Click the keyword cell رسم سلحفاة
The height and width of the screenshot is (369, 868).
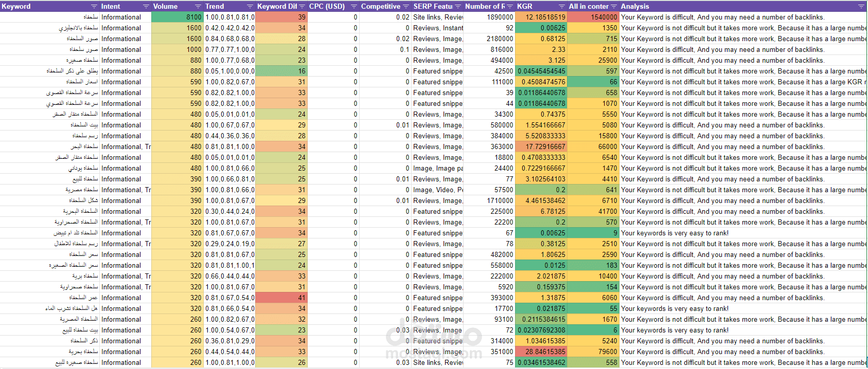click(x=50, y=136)
